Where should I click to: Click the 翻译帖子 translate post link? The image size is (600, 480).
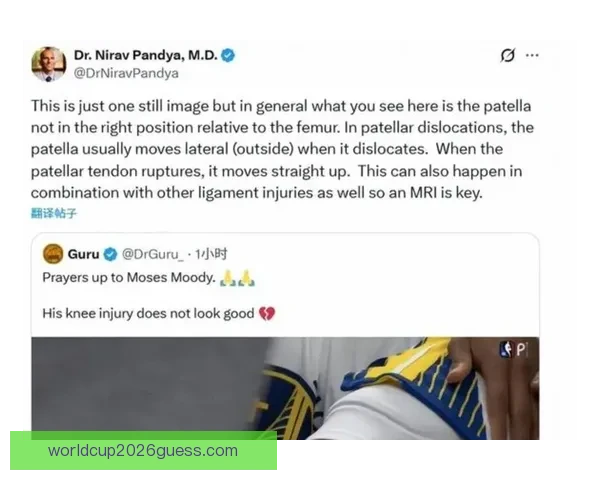[54, 213]
